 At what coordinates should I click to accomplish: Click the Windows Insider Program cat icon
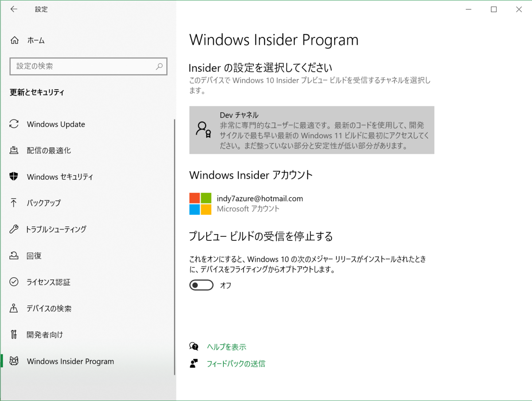(14, 361)
